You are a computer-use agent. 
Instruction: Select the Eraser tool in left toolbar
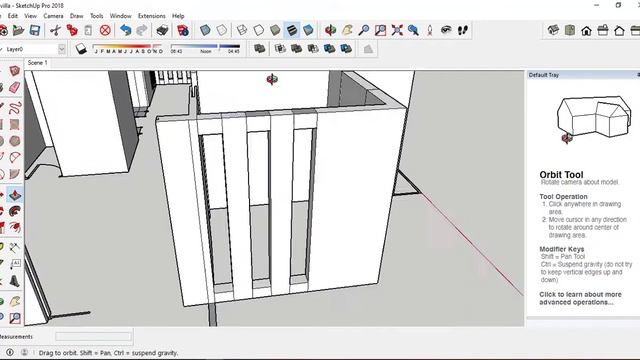pos(15,87)
